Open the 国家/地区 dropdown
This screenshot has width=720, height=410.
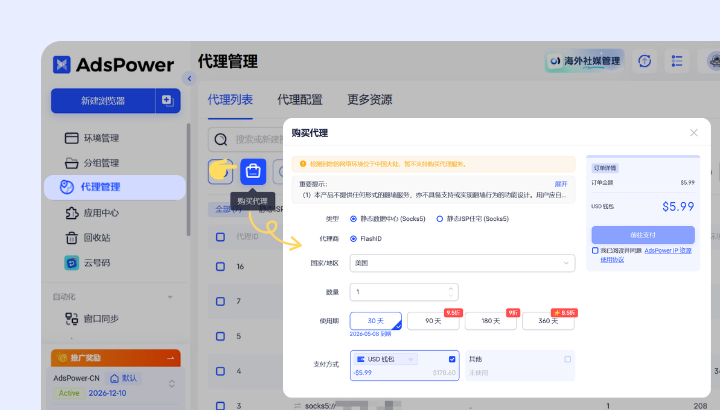click(462, 263)
